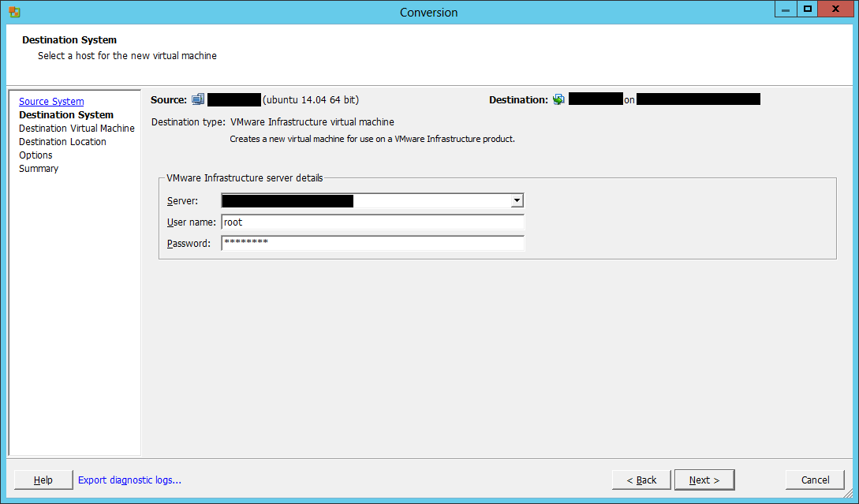Click the 'Select a host for the new virtual machine' text
Viewport: 859px width, 504px height.
click(x=127, y=56)
